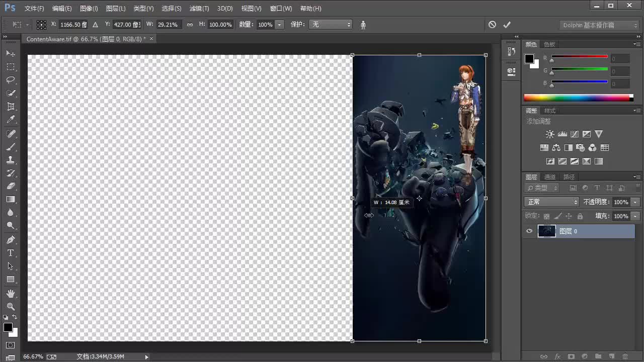Open the 不透明度 opacity dropdown arrow
644x362 pixels.
click(635, 202)
